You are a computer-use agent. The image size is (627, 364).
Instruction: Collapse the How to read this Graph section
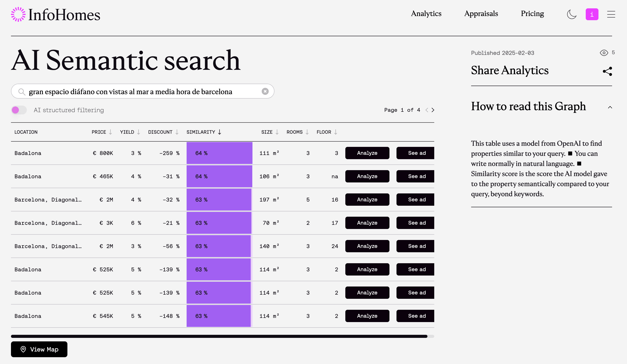(610, 107)
